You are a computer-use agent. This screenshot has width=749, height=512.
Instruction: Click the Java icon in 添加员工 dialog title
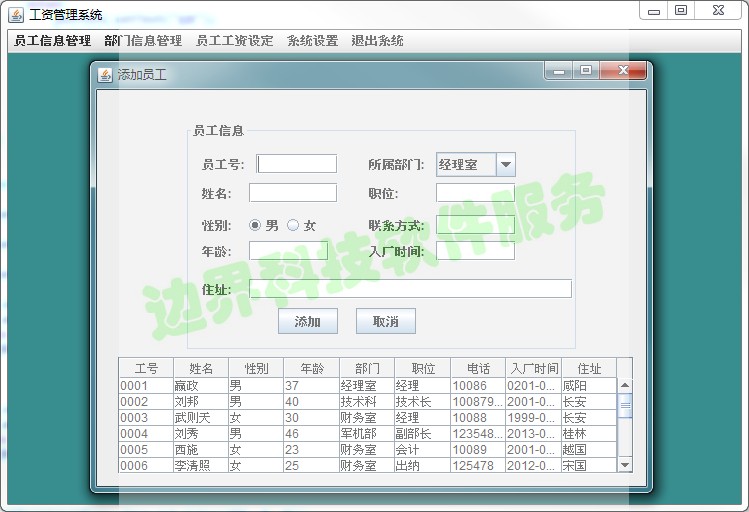(105, 75)
